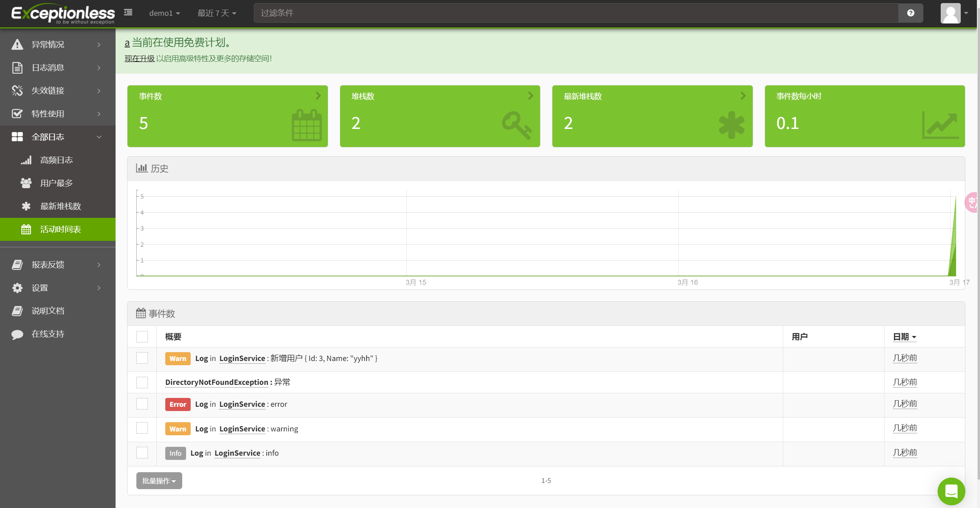Select the checkbox beside DirectoryNotFoundException row
Image resolution: width=980 pixels, height=508 pixels.
click(x=142, y=382)
